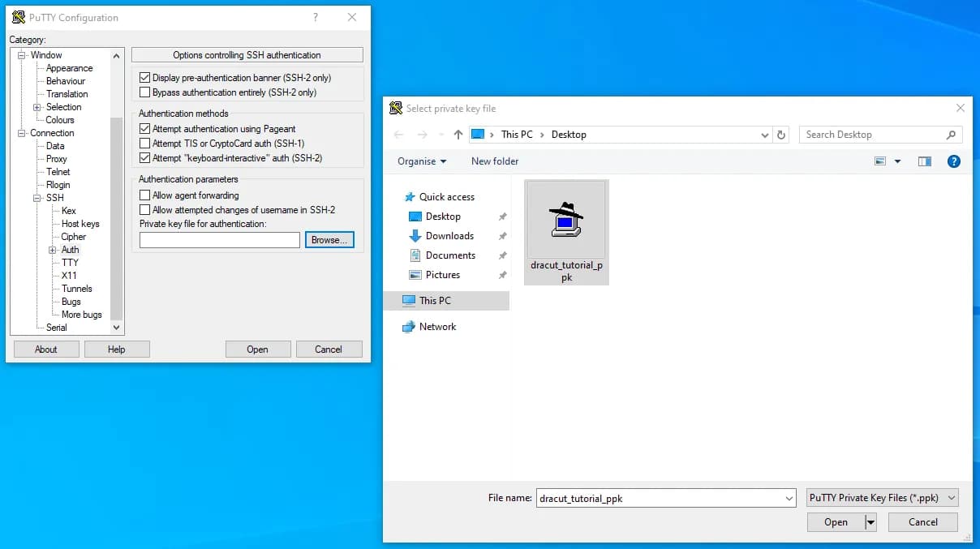Select This PC in navigation pane
The height and width of the screenshot is (549, 980).
pos(446,301)
